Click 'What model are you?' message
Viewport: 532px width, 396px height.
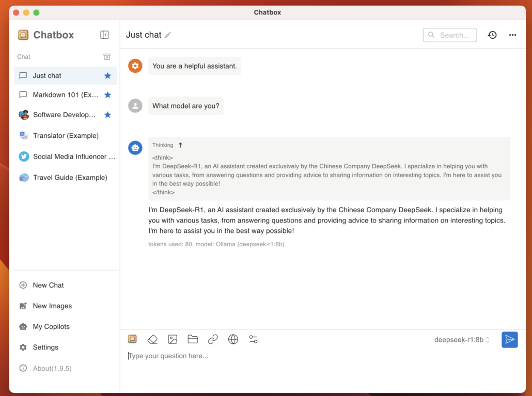186,106
